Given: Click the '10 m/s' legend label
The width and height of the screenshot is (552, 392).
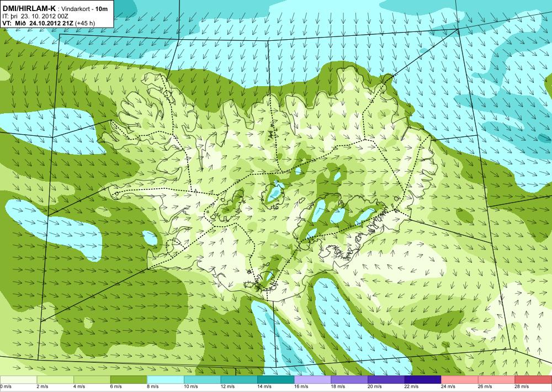Looking at the screenshot, I should 191,386.
